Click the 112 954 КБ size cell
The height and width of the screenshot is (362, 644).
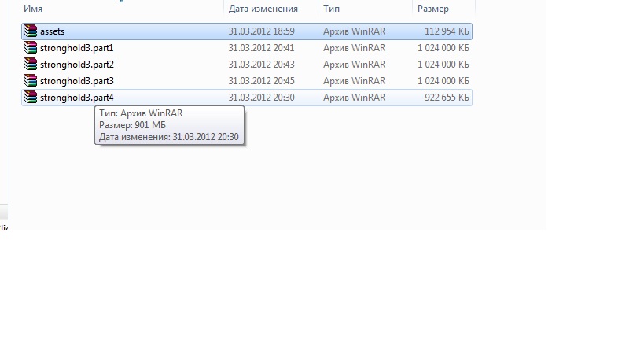click(x=446, y=31)
